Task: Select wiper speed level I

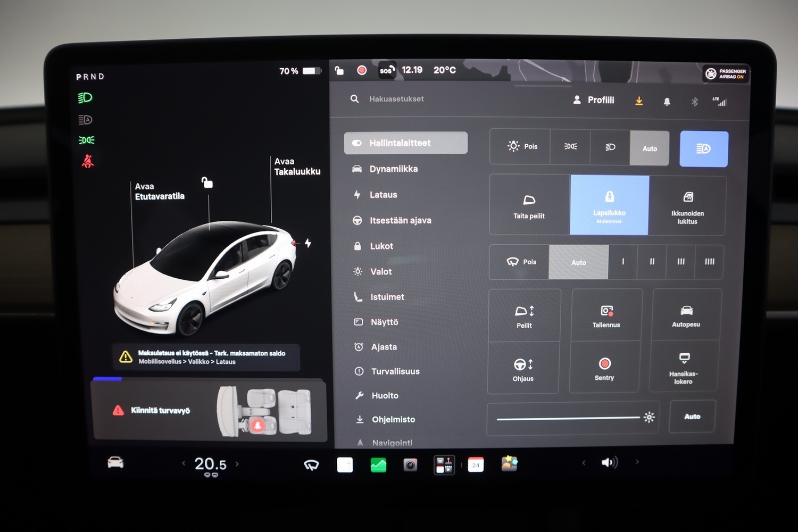Action: click(x=623, y=262)
